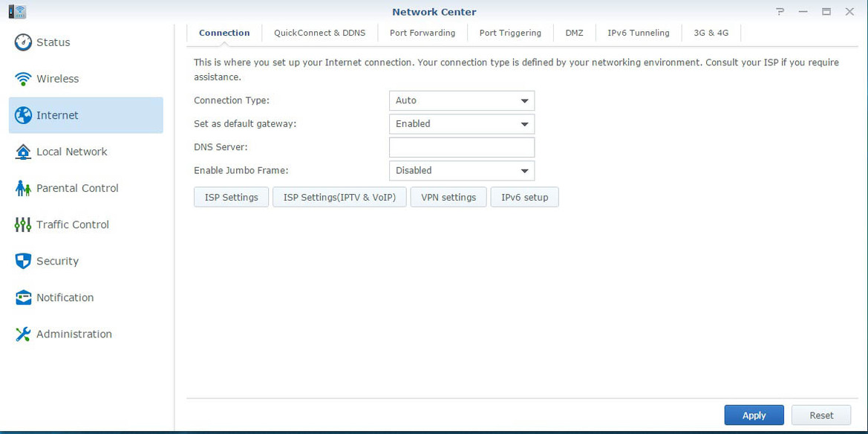Click the 'Enable Jumbo Frame:' label
Screen dimensions: 868x434
coord(241,171)
